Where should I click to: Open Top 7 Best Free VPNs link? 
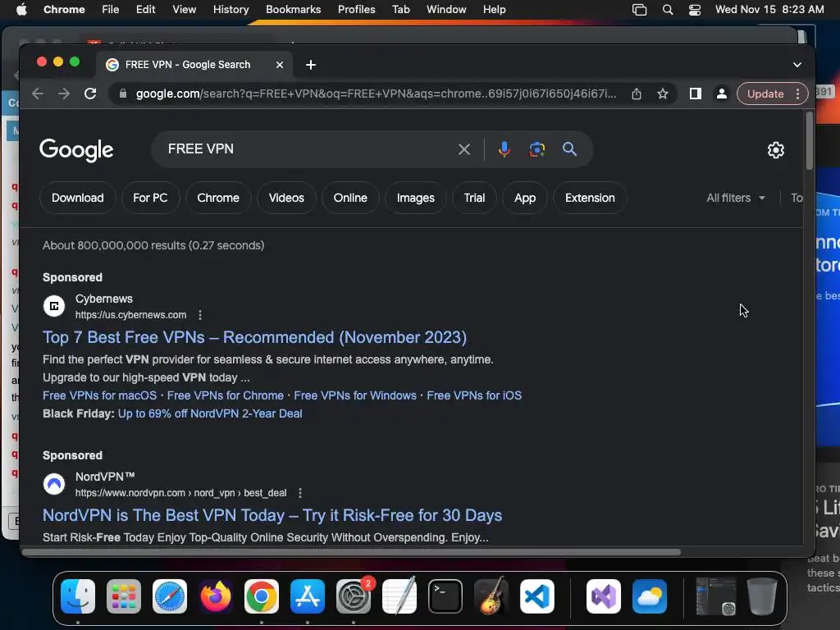(254, 337)
